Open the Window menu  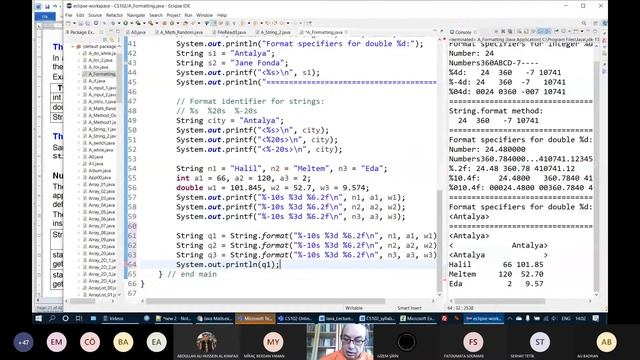[204, 15]
